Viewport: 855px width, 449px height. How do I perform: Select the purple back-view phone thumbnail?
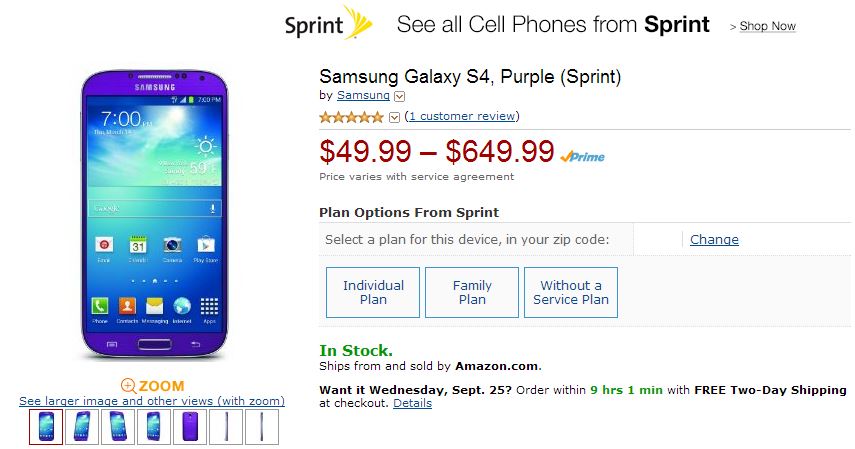click(190, 427)
